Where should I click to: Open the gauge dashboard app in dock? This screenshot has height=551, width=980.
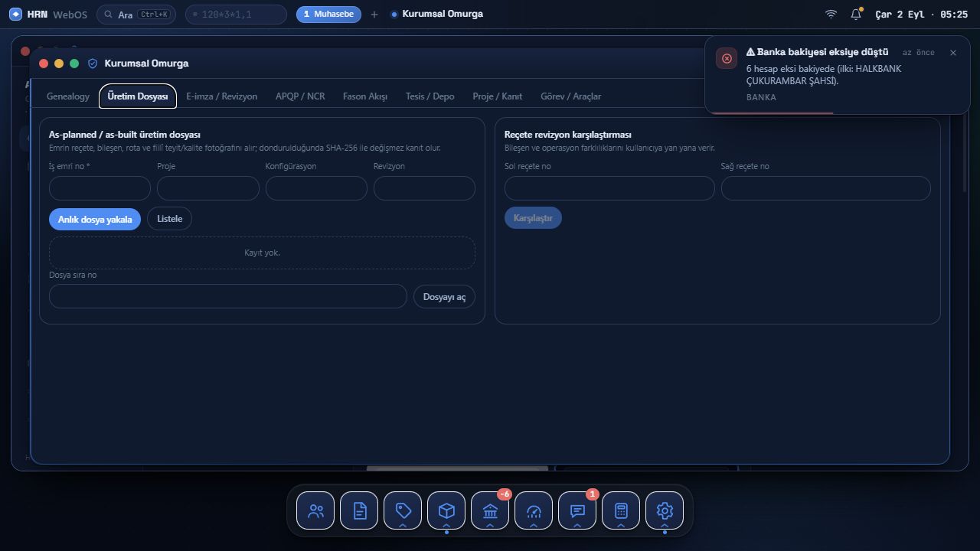click(x=534, y=510)
